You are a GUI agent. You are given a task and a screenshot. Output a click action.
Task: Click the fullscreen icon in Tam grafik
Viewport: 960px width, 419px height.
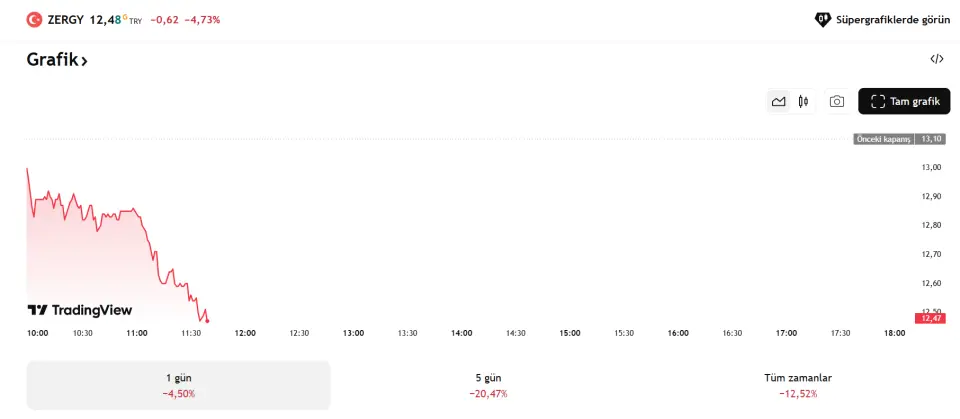pos(878,101)
